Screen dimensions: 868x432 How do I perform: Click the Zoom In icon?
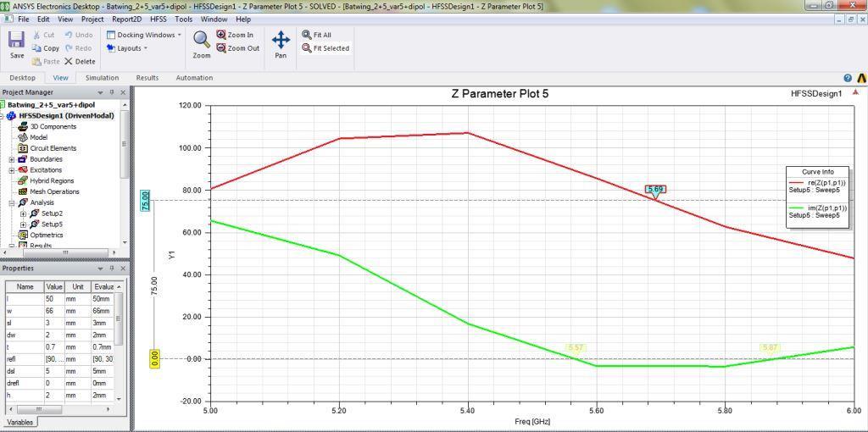click(221, 34)
